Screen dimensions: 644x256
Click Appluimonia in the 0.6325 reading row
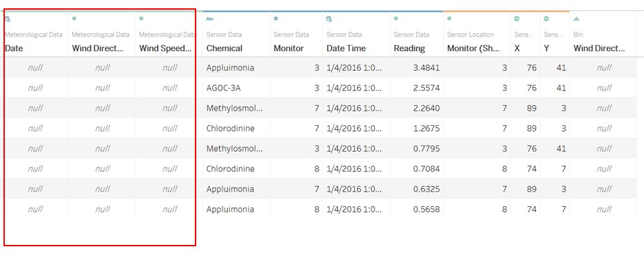pyautogui.click(x=230, y=190)
